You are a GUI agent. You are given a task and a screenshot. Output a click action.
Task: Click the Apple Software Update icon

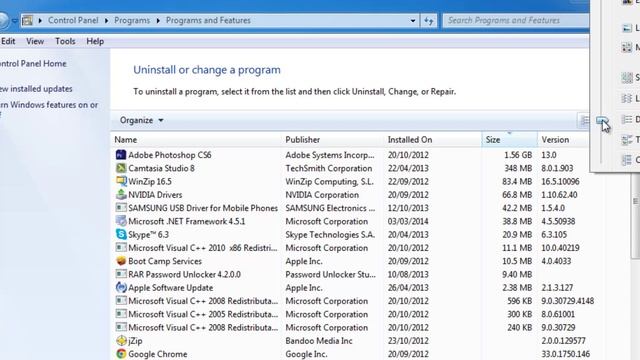coord(121,287)
